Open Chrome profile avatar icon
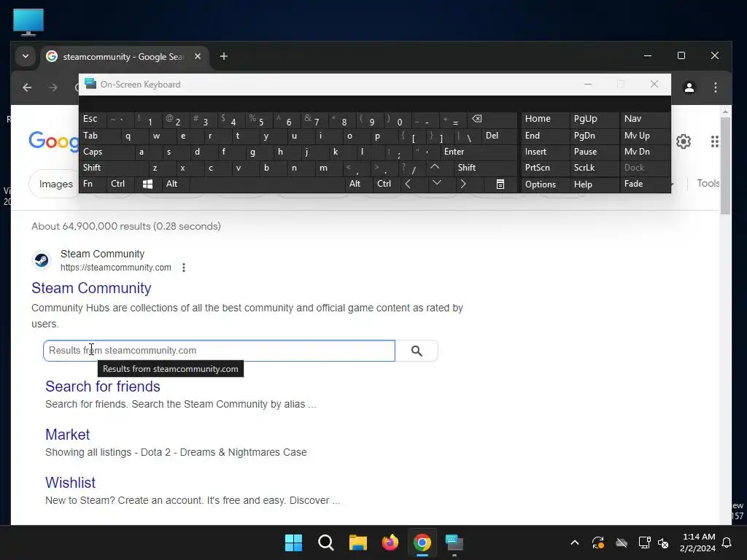 point(689,87)
